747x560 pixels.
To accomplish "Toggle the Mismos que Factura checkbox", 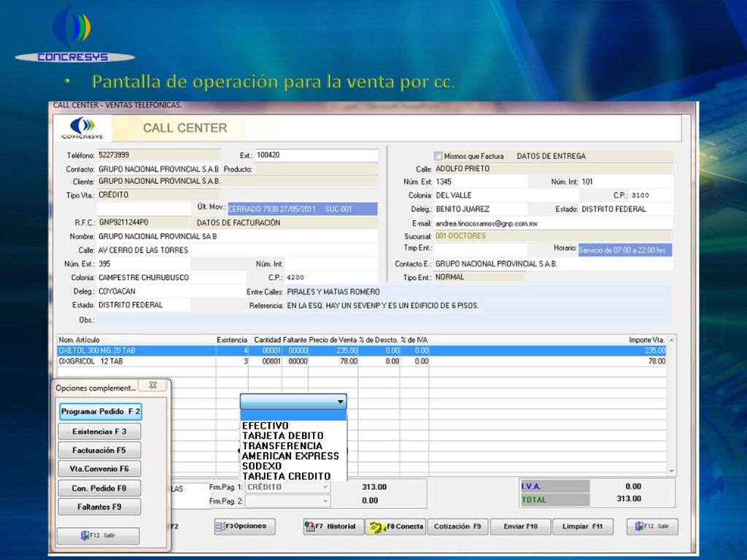I will (438, 156).
